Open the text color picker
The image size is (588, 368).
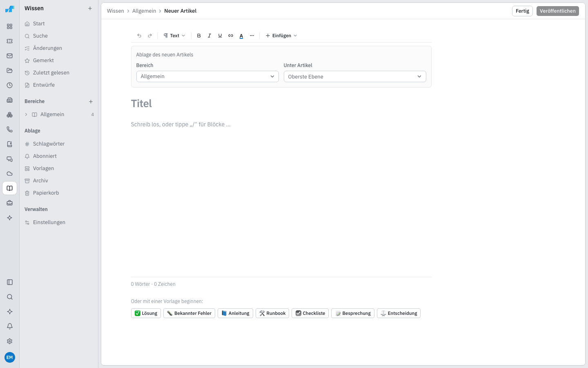tap(241, 36)
